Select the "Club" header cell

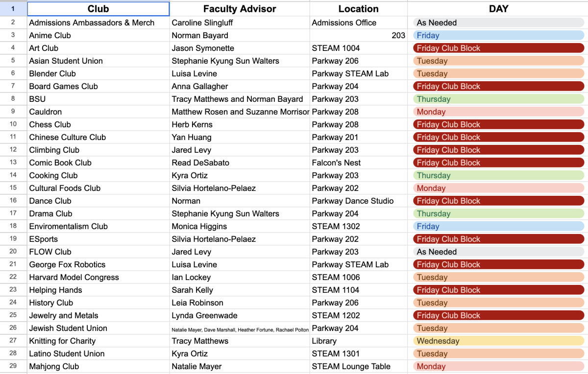[98, 9]
